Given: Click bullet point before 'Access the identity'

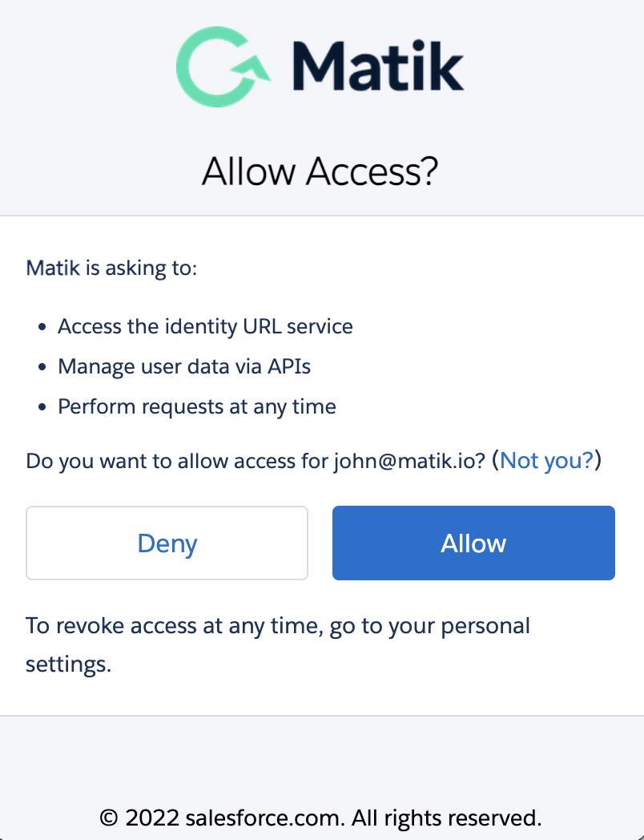Looking at the screenshot, I should tap(42, 327).
